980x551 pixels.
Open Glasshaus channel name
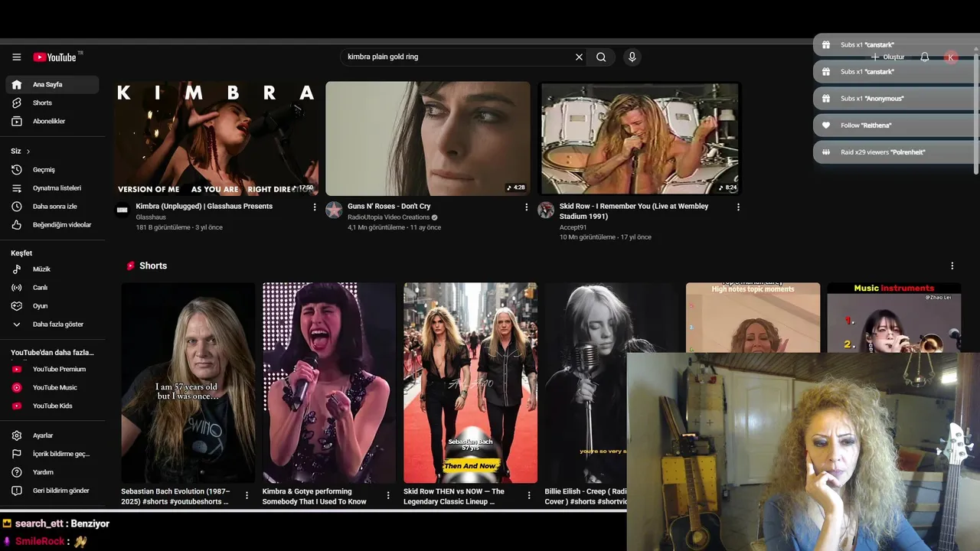pos(151,217)
